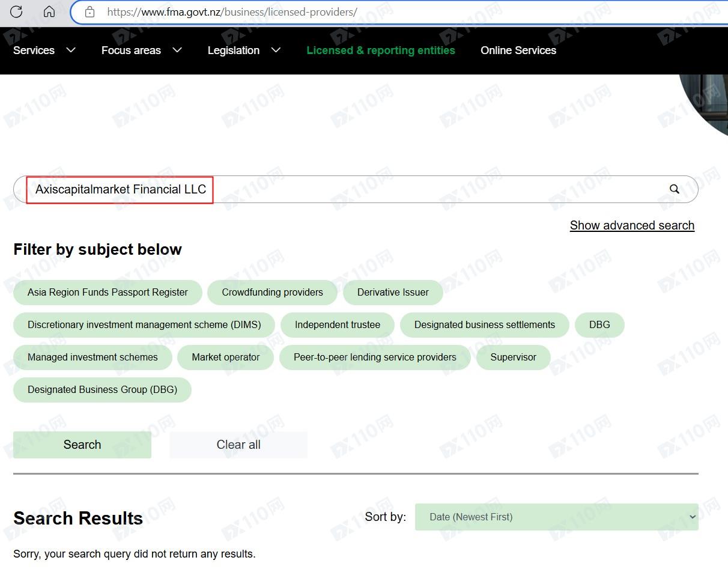Click the browser home icon
The width and height of the screenshot is (728, 578).
click(x=49, y=11)
